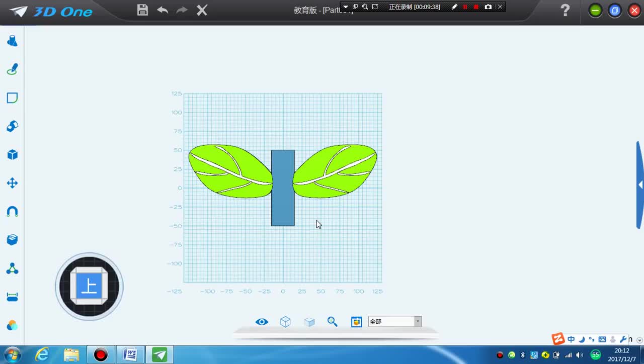Switch to shaded cube display mode
Image resolution: width=644 pixels, height=364 pixels.
pyautogui.click(x=309, y=322)
